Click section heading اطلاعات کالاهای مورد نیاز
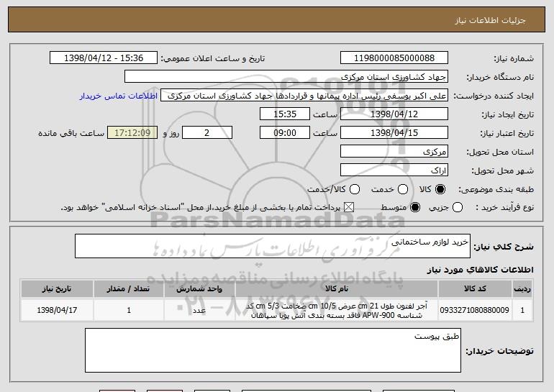 pos(480,270)
